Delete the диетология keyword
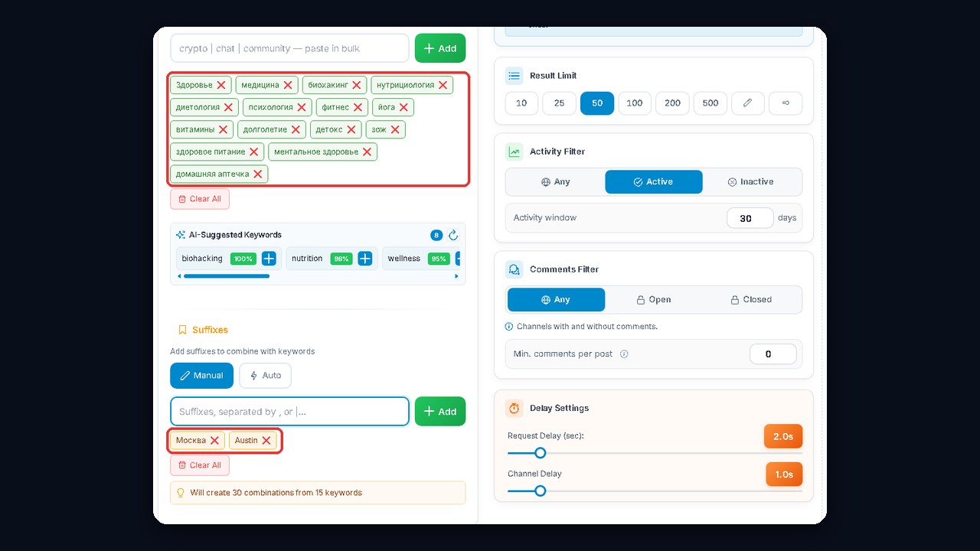Image resolution: width=980 pixels, height=551 pixels. point(228,107)
